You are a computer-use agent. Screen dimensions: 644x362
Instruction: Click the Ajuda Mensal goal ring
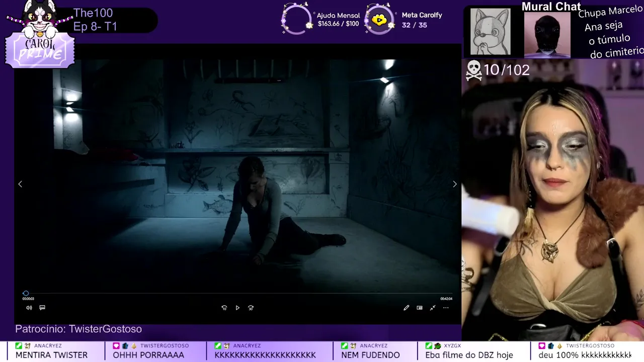296,20
